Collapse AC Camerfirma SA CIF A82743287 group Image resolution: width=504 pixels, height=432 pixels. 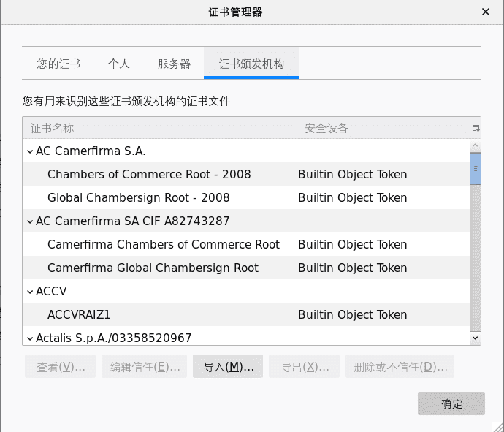point(30,221)
